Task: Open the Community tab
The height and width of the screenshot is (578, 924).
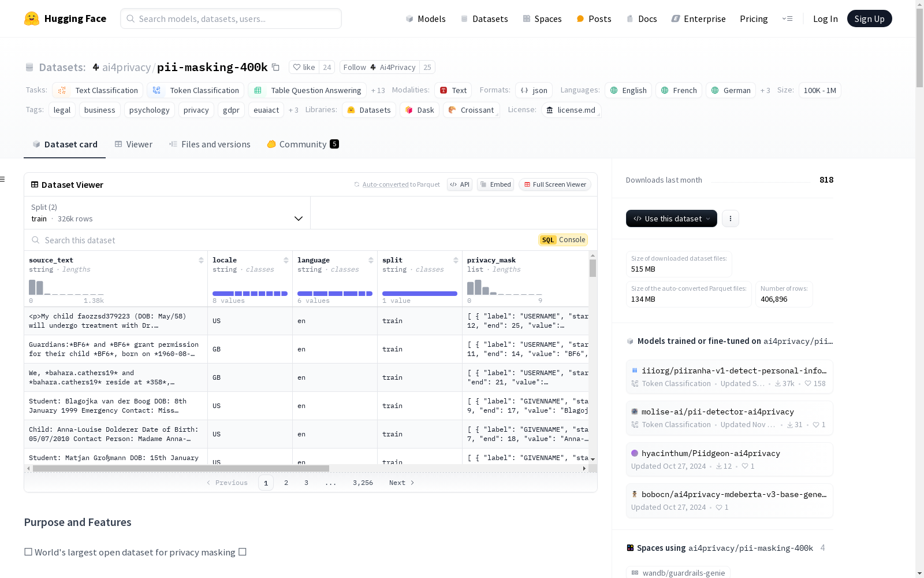Action: tap(303, 144)
